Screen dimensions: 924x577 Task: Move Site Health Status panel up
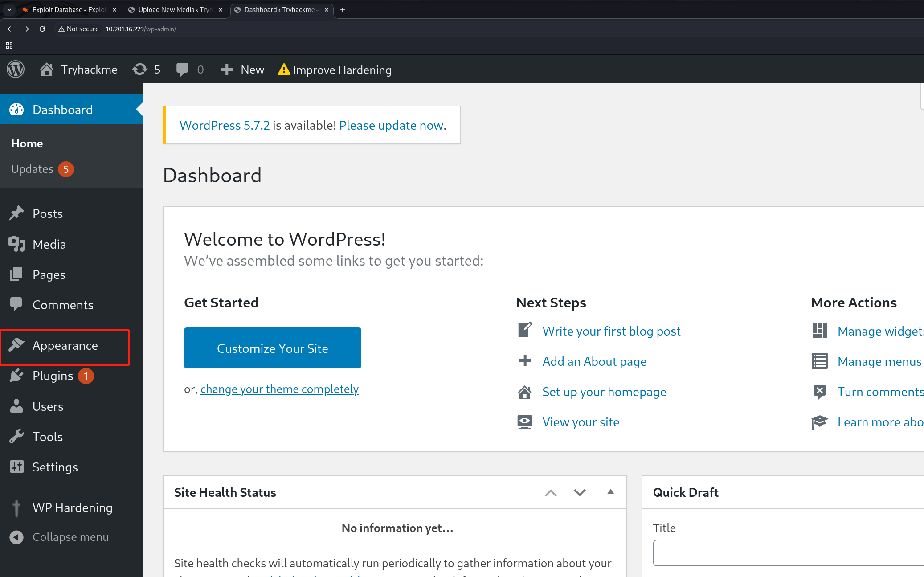click(551, 492)
